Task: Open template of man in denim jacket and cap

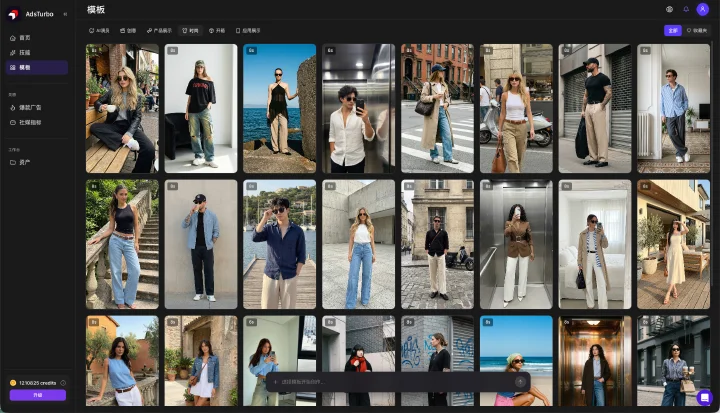Action: (x=201, y=244)
